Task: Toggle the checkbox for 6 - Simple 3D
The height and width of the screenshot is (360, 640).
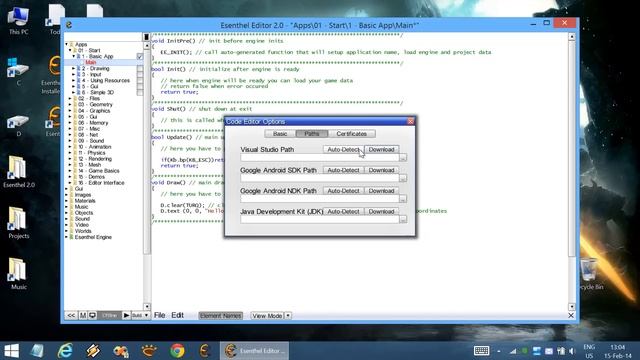Action: [140, 93]
